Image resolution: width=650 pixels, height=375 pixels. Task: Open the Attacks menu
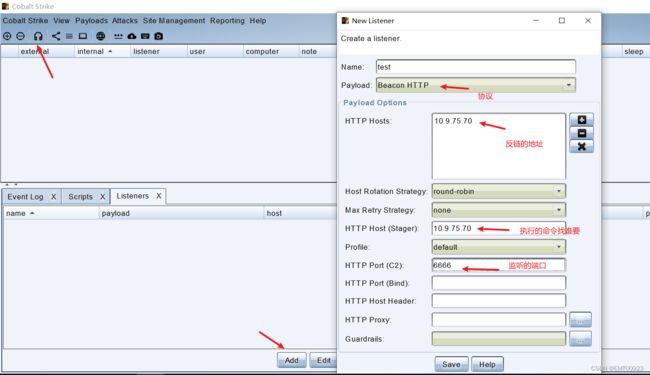point(125,20)
